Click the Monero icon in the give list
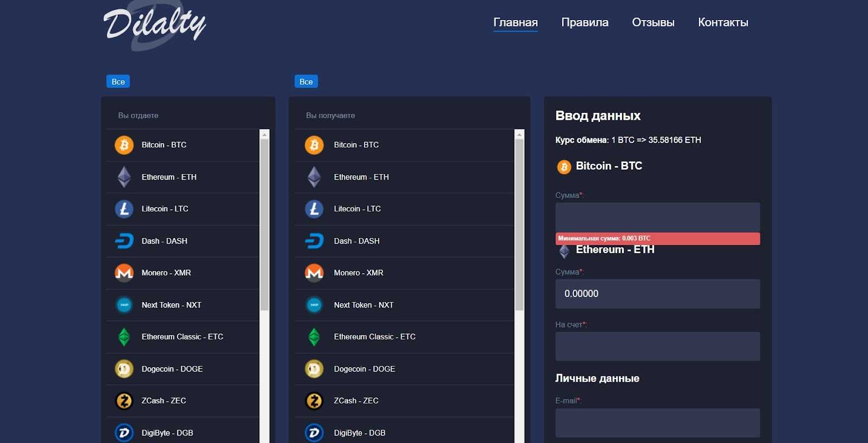 point(124,273)
